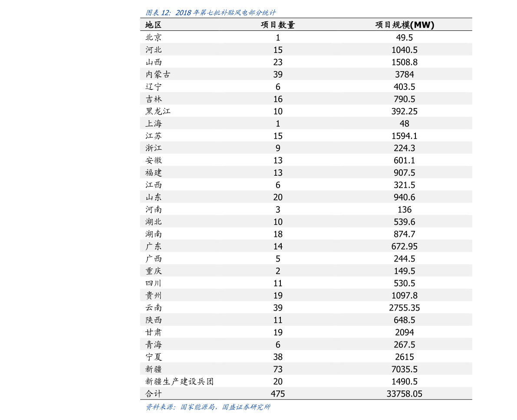
Task: Select the total 33758.05 in 合计 row
Action: 405,394
